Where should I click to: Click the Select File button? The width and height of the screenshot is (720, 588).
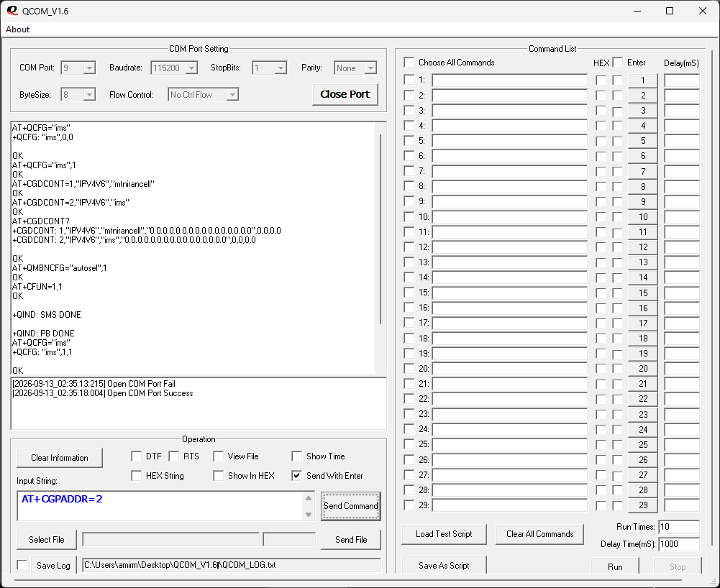tap(46, 540)
